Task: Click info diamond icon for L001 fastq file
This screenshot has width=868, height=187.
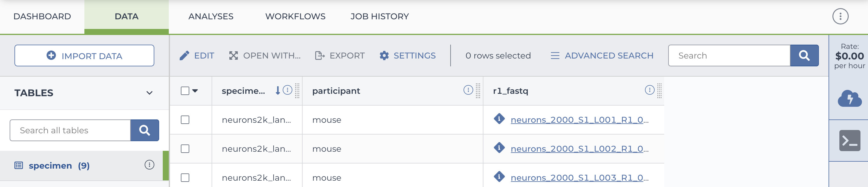Action: tap(499, 119)
